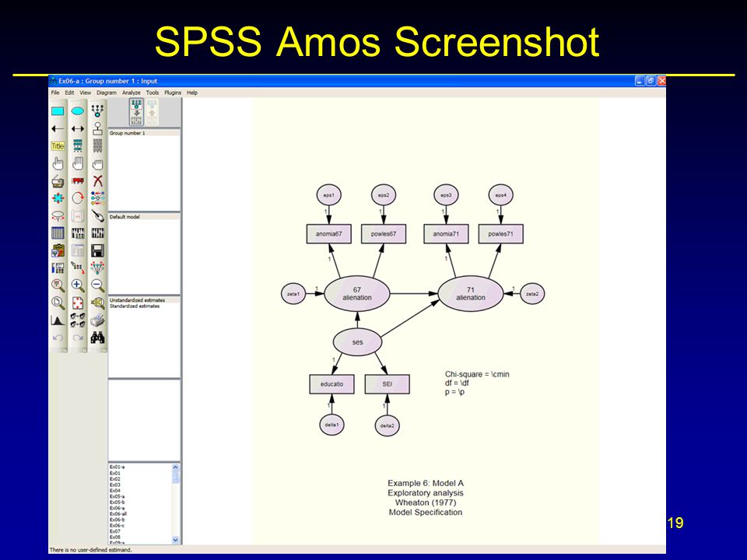
Task: Open the List variables in model tool
Action: (78, 146)
